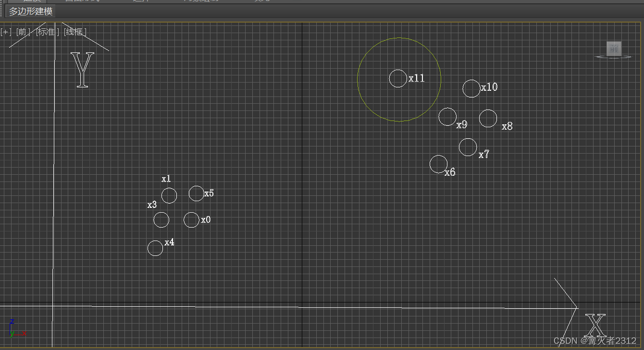Click the ViewCube compass ring

pyautogui.click(x=614, y=57)
